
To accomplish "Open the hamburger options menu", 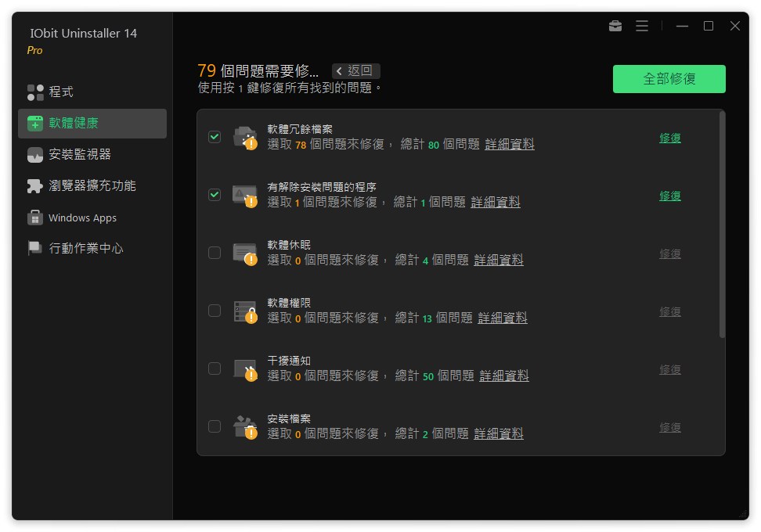I will coord(642,26).
